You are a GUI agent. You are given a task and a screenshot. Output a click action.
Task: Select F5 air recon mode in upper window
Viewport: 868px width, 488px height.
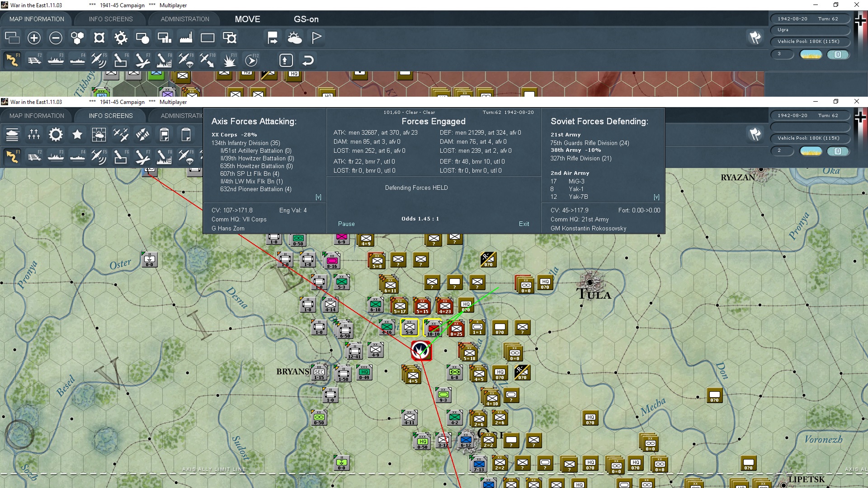coord(99,60)
